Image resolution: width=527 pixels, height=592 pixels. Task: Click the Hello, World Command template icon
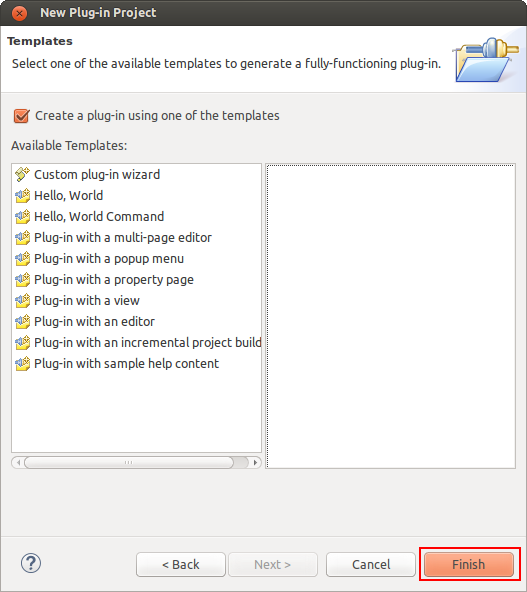tap(22, 217)
